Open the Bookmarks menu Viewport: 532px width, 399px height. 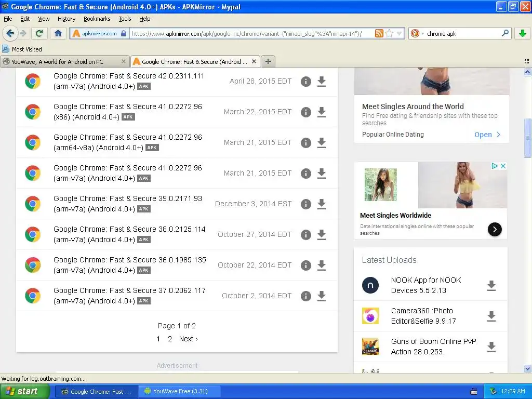pyautogui.click(x=97, y=19)
